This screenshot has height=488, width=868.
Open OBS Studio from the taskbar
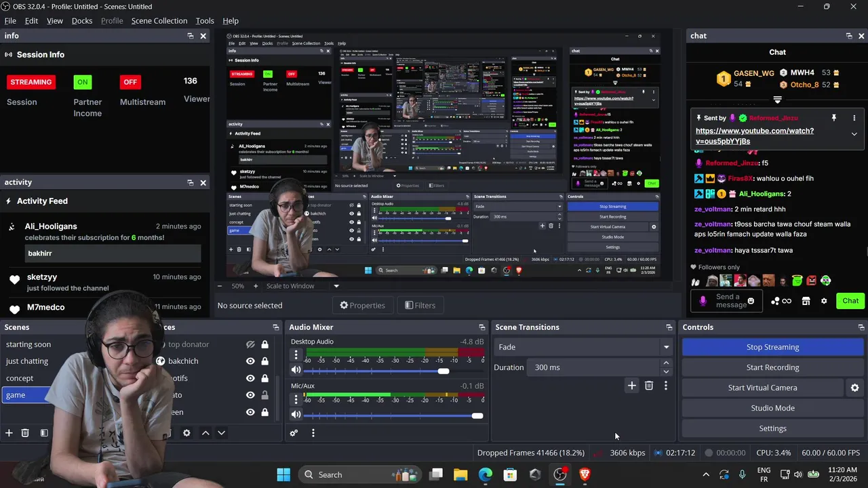[x=560, y=474]
